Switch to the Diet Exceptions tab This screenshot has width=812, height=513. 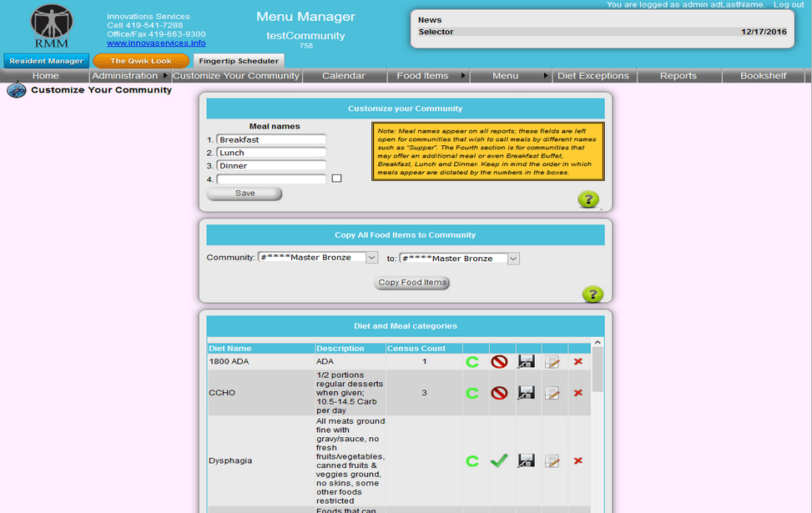click(593, 75)
